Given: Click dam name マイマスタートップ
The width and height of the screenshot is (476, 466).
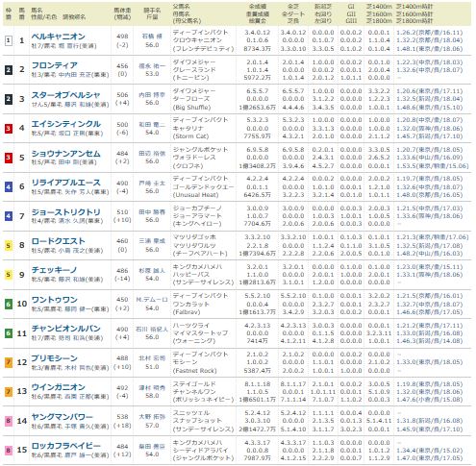Looking at the screenshot, I should [x=200, y=333].
